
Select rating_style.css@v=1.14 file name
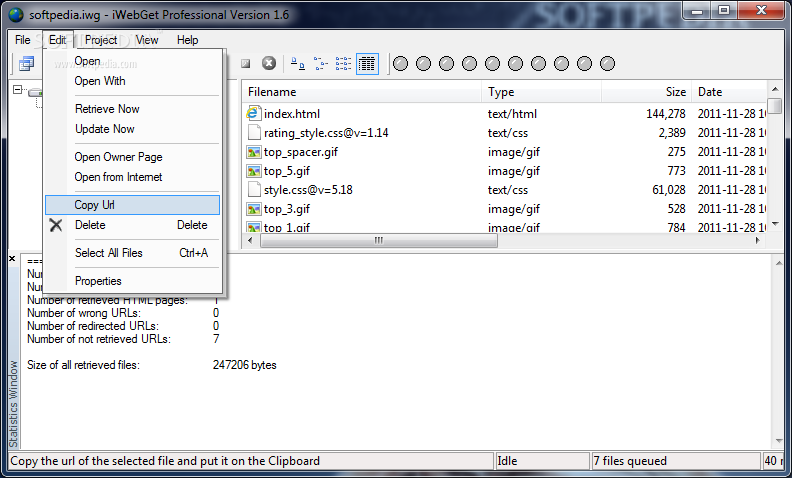coord(326,133)
